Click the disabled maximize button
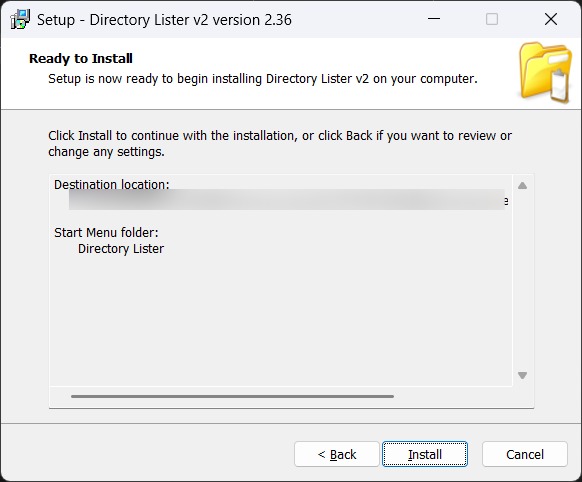Viewport: 582px width, 482px height. click(492, 19)
